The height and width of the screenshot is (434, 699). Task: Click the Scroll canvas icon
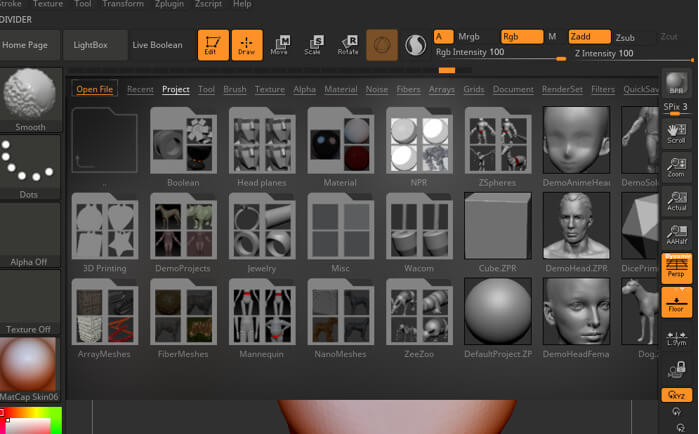click(676, 133)
